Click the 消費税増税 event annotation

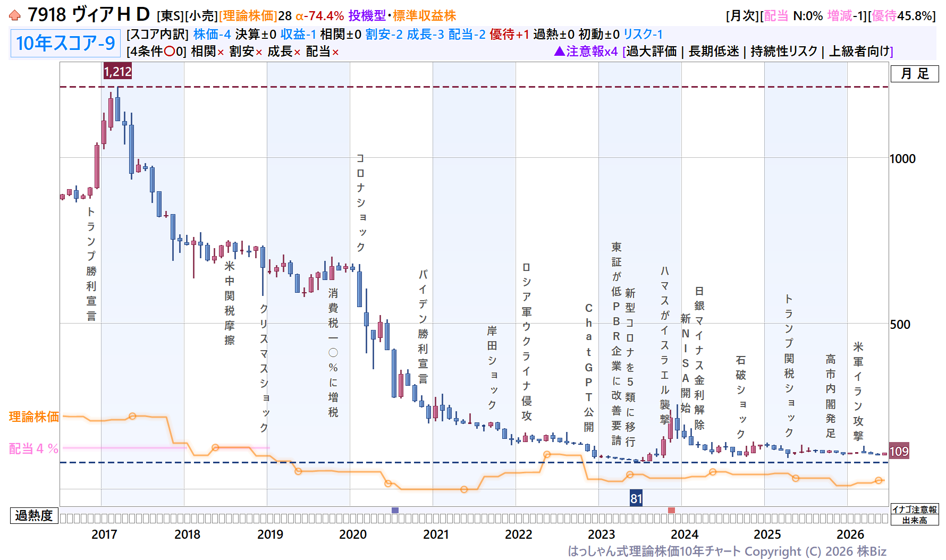click(x=333, y=353)
